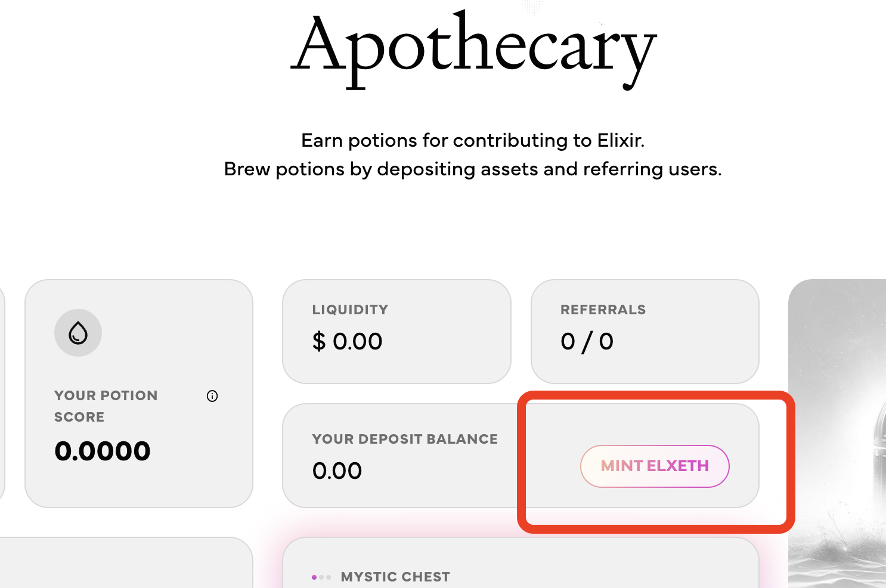Click the Your Potion Score label
The width and height of the screenshot is (886, 588).
pyautogui.click(x=106, y=406)
